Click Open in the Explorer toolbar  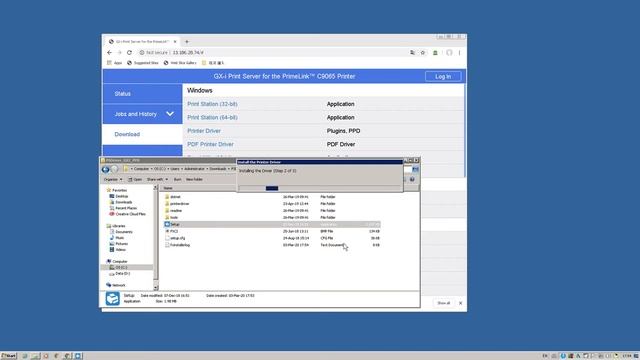click(135, 180)
